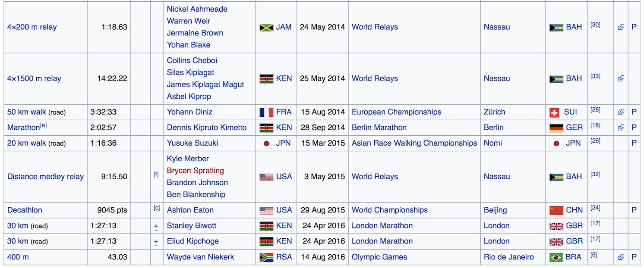Click the Jamaica flag icon beside JAM
Image resolution: width=644 pixels, height=268 pixels.
[x=266, y=27]
